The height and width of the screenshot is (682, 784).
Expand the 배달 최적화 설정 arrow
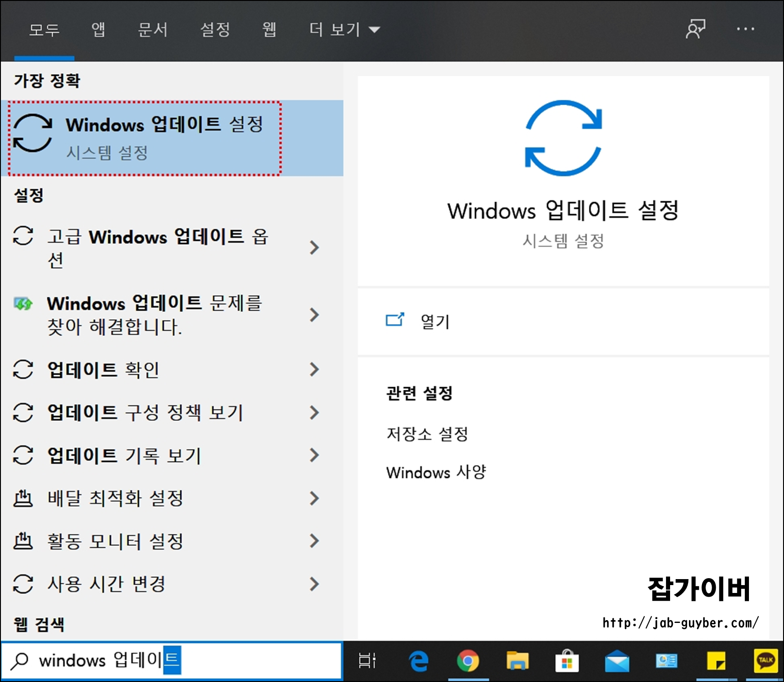(315, 498)
